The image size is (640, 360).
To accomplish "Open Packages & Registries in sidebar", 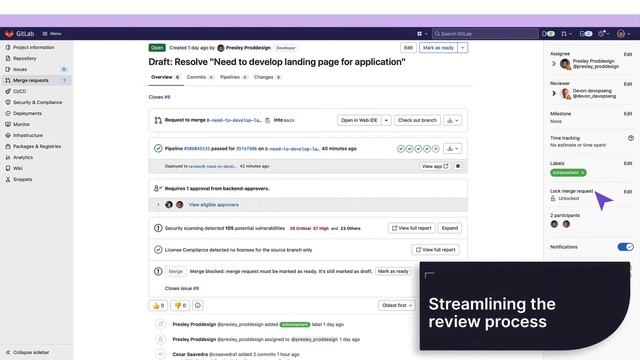I will (x=37, y=147).
